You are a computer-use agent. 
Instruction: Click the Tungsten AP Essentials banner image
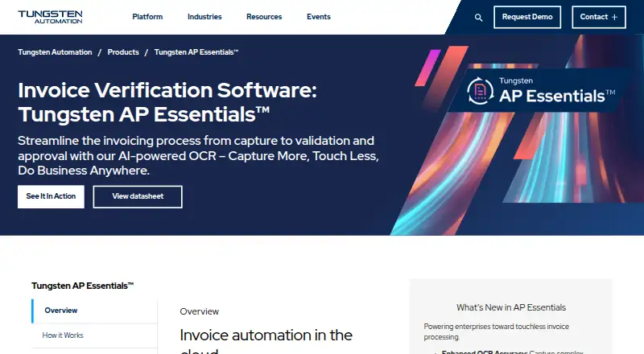pyautogui.click(x=517, y=135)
